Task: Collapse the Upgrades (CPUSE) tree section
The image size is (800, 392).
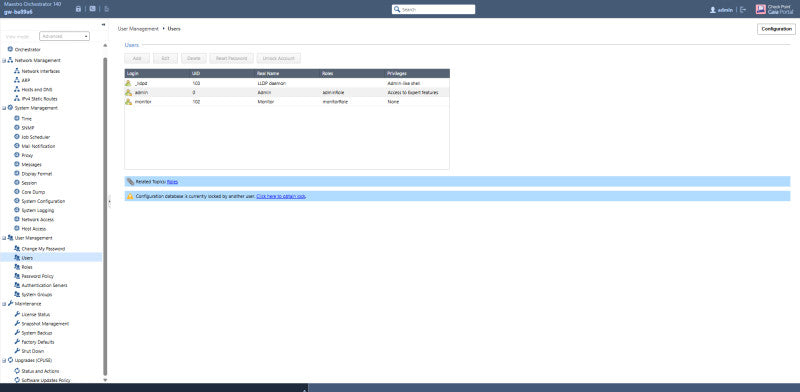Action: 4,360
